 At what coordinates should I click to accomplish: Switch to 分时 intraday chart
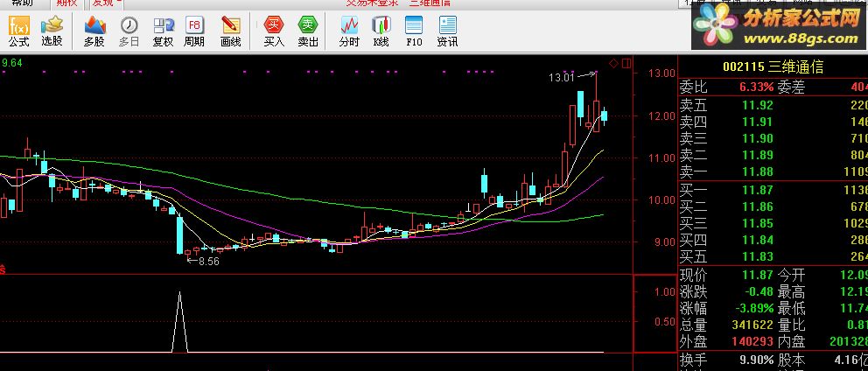coord(349,31)
